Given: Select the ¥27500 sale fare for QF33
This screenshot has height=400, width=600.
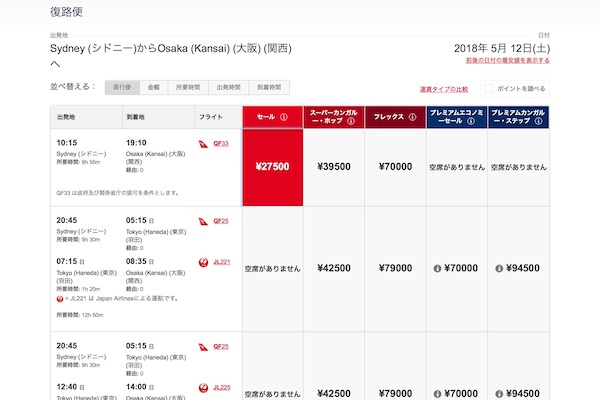Looking at the screenshot, I should pyautogui.click(x=273, y=167).
